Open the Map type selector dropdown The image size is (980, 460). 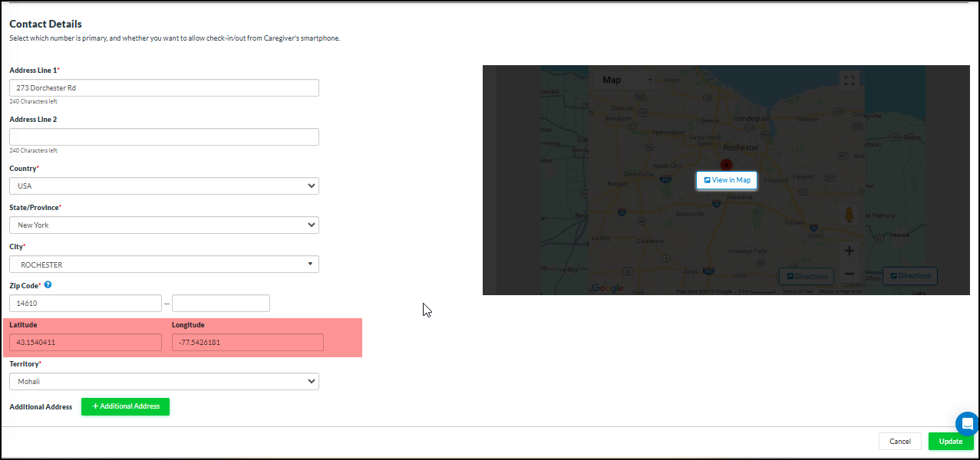[x=623, y=80]
